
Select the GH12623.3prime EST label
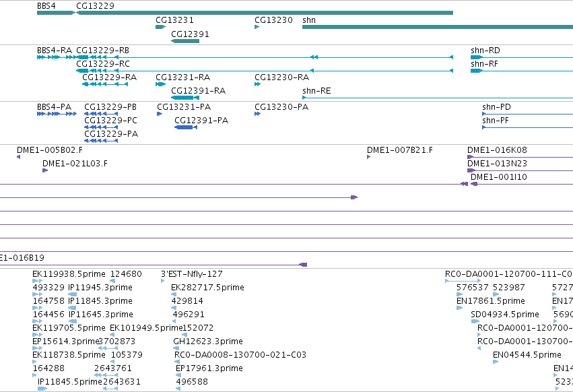coord(208,341)
